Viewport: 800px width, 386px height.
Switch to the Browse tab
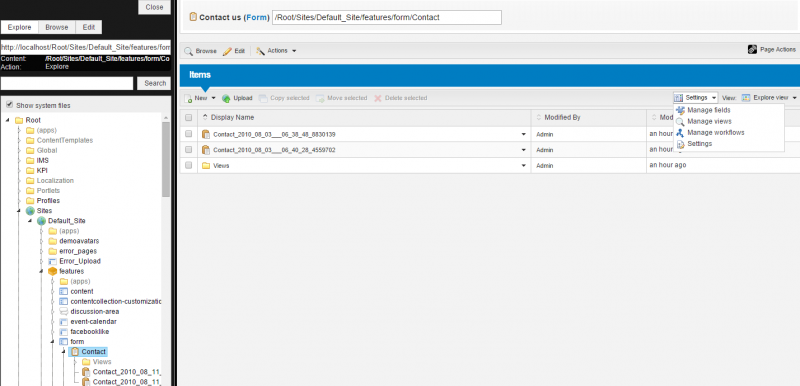click(x=57, y=28)
